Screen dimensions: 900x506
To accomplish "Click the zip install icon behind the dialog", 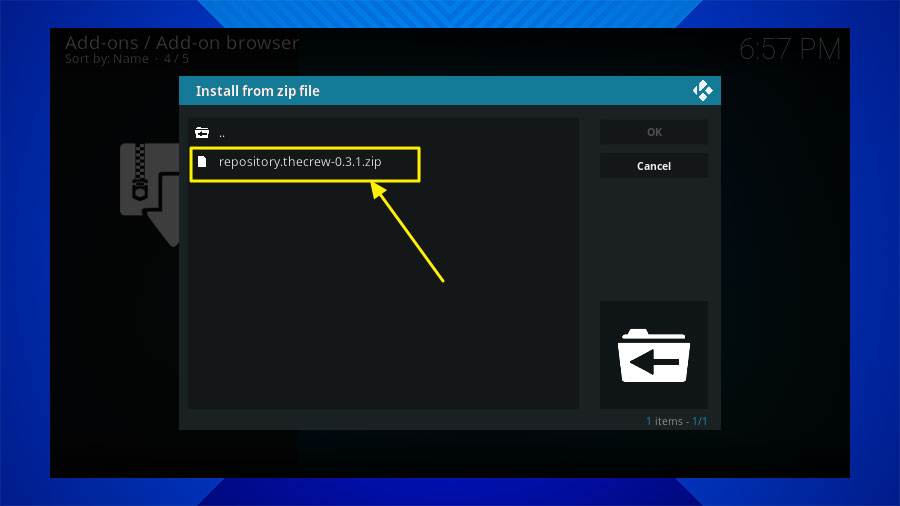I will 149,194.
